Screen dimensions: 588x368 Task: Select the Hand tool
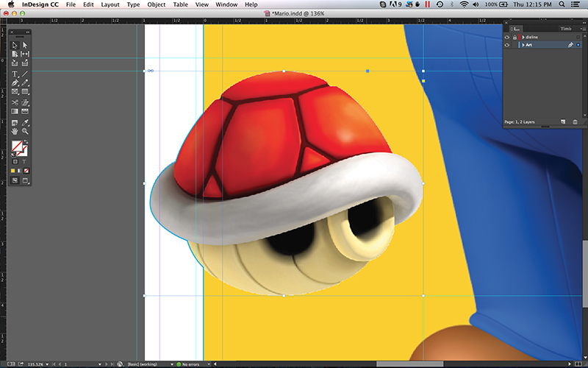click(x=15, y=132)
